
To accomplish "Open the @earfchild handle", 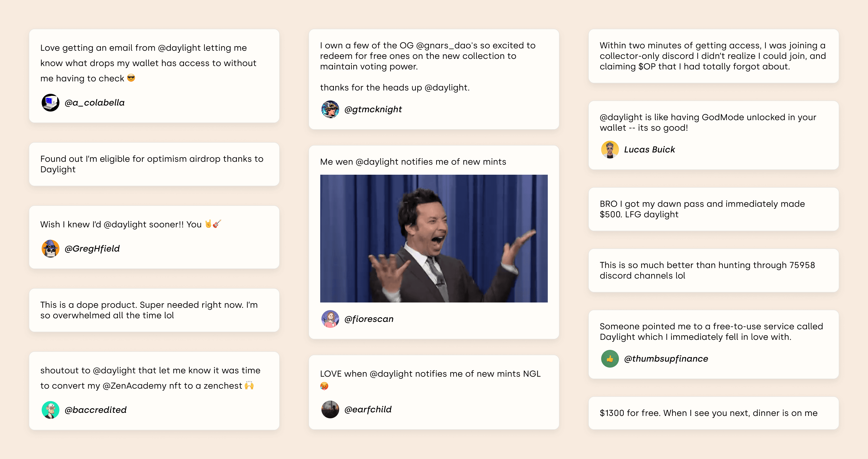I will point(368,409).
